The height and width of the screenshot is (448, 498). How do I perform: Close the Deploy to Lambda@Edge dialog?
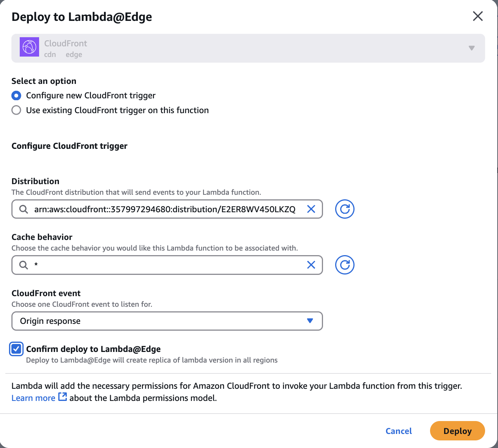coord(478,16)
